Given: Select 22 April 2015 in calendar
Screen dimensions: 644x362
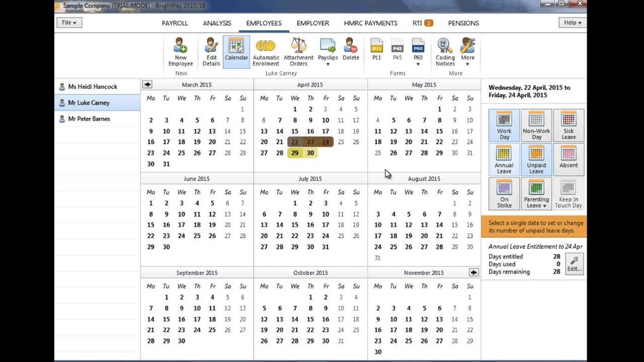Looking at the screenshot, I should 295,142.
